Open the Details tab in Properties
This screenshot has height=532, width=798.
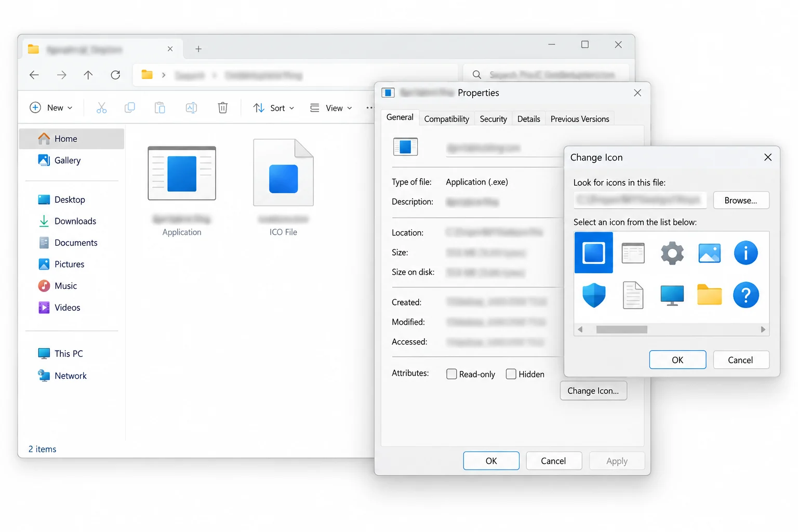[528, 119]
